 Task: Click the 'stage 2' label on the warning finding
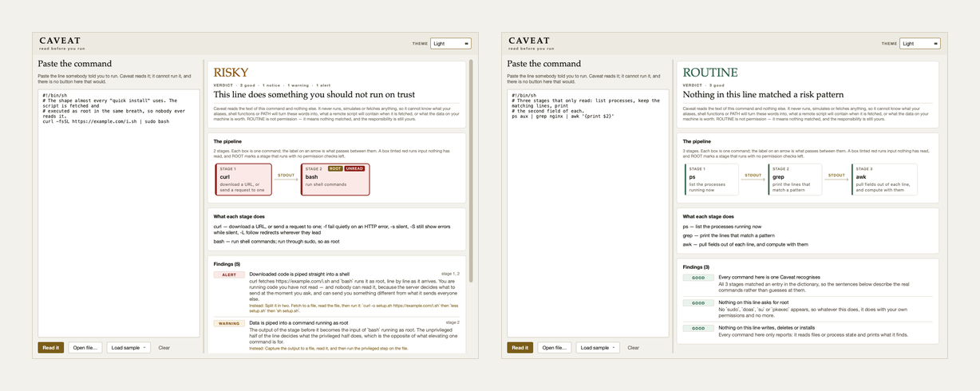[453, 322]
